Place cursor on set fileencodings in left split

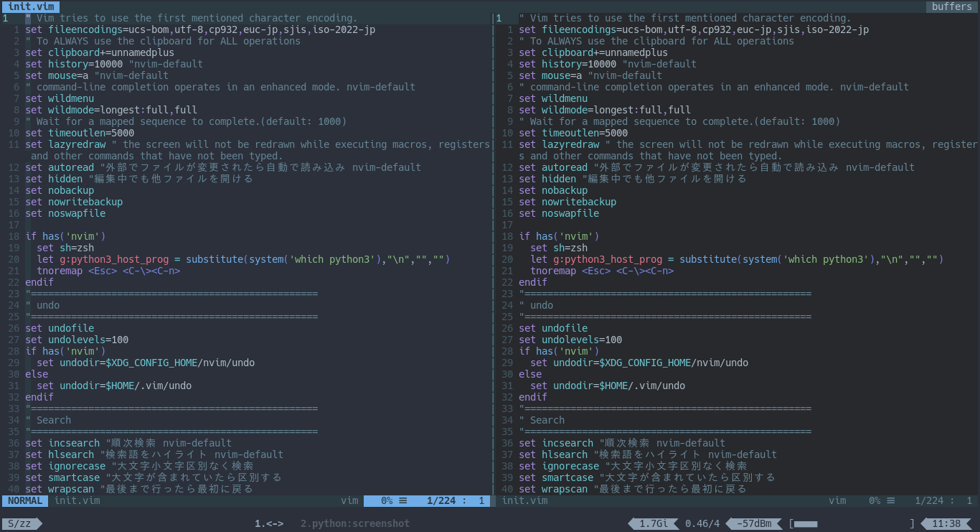point(200,29)
